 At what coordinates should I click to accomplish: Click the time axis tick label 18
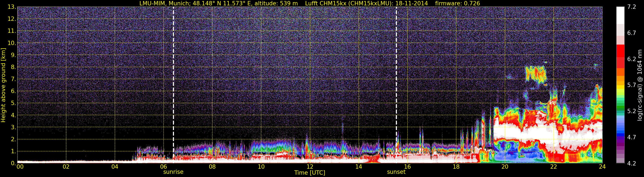pos(456,167)
